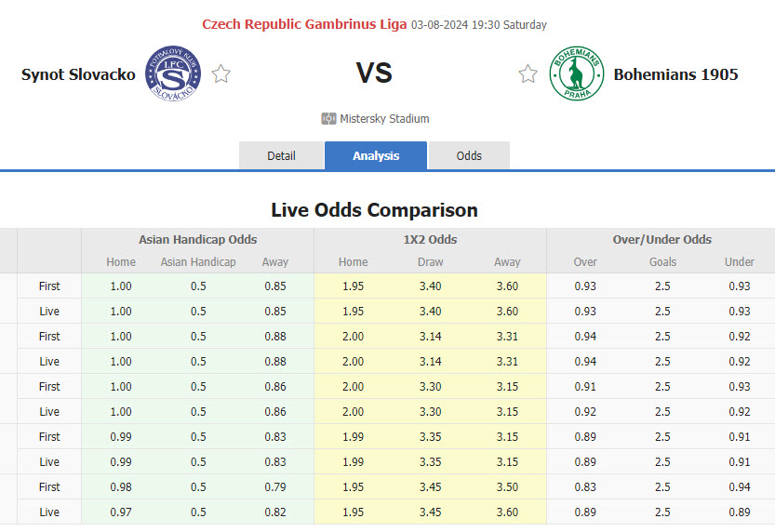Click the Synot Slovacko team logo

pos(173,73)
